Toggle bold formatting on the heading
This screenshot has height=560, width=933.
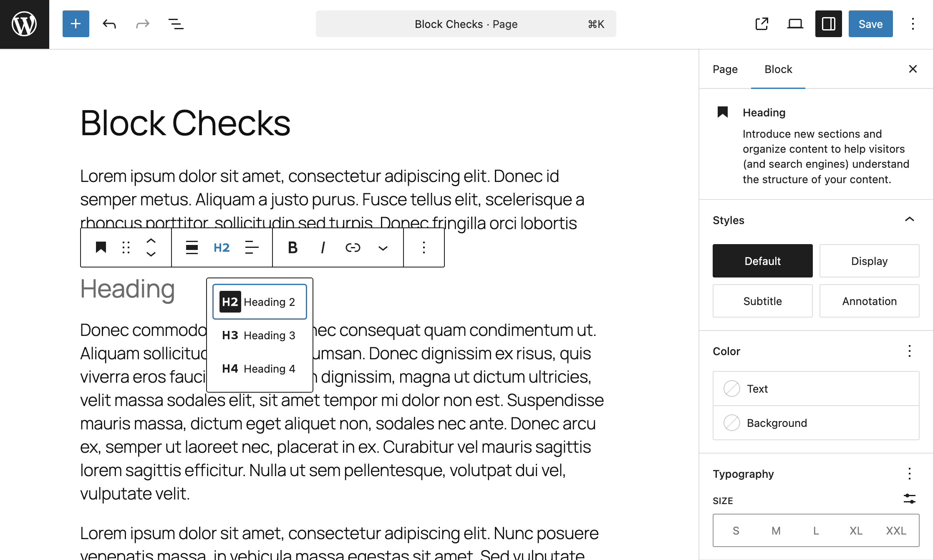[x=293, y=247]
